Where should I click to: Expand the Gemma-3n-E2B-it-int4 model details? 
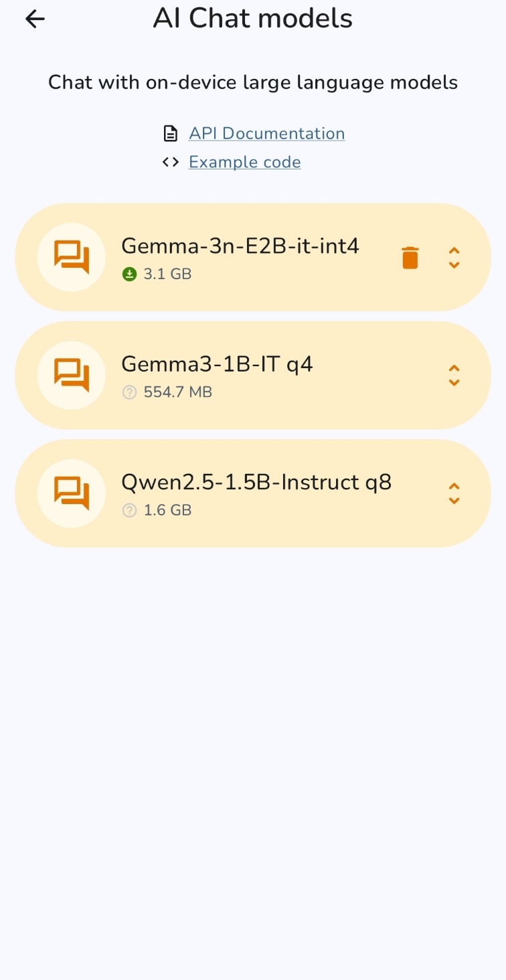point(454,258)
